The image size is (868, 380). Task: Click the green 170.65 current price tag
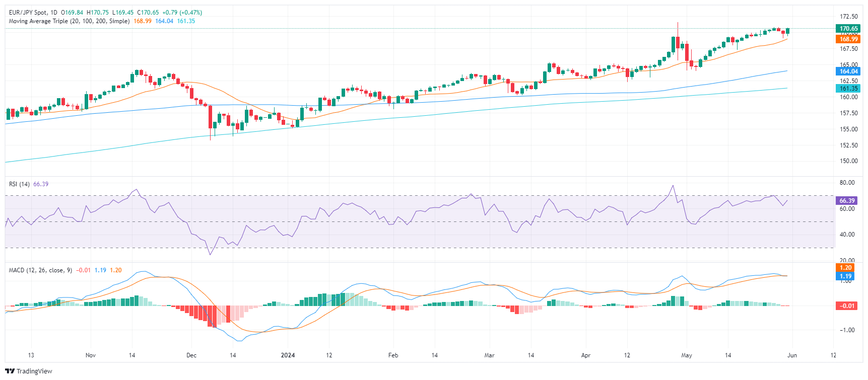click(x=848, y=29)
